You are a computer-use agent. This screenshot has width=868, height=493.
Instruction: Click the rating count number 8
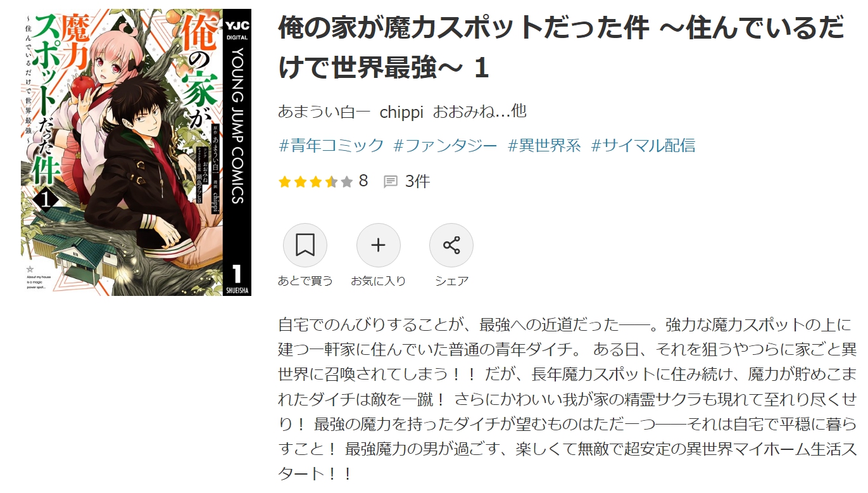(x=363, y=181)
